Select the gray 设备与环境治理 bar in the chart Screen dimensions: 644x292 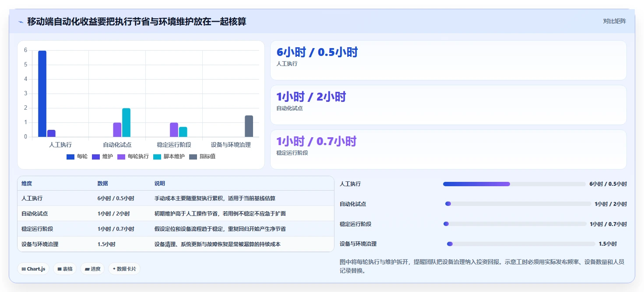[x=249, y=126]
